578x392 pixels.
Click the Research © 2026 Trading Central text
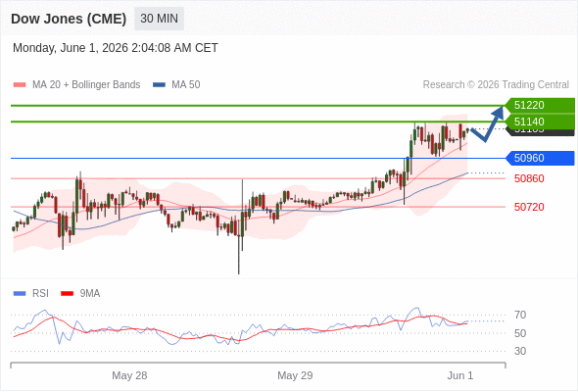(496, 85)
